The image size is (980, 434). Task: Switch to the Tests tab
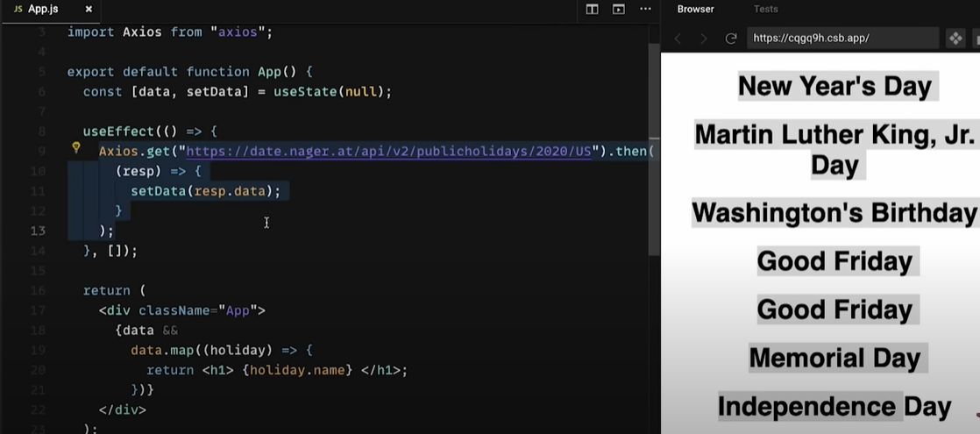click(x=765, y=10)
